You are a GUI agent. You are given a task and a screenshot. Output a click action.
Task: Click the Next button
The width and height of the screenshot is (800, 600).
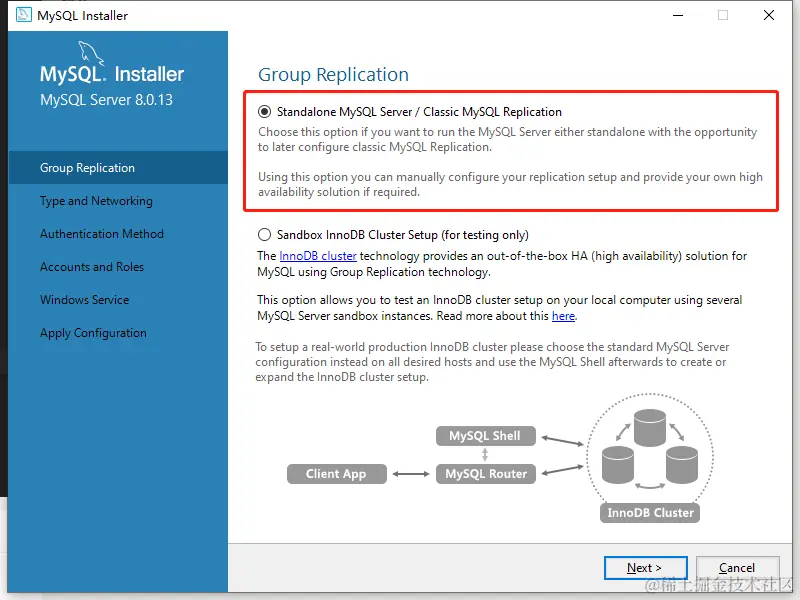coord(645,567)
